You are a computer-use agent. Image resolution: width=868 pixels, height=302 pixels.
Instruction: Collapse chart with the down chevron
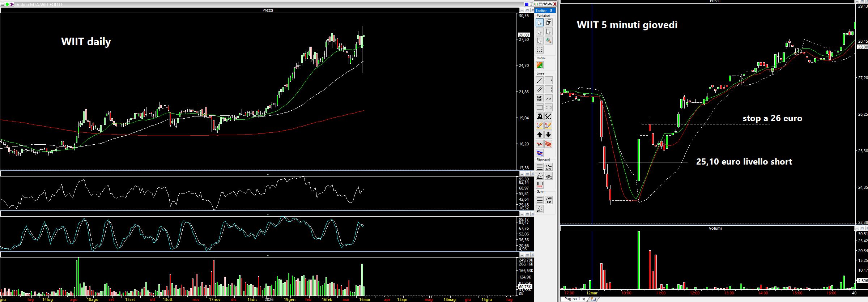[545, 4]
